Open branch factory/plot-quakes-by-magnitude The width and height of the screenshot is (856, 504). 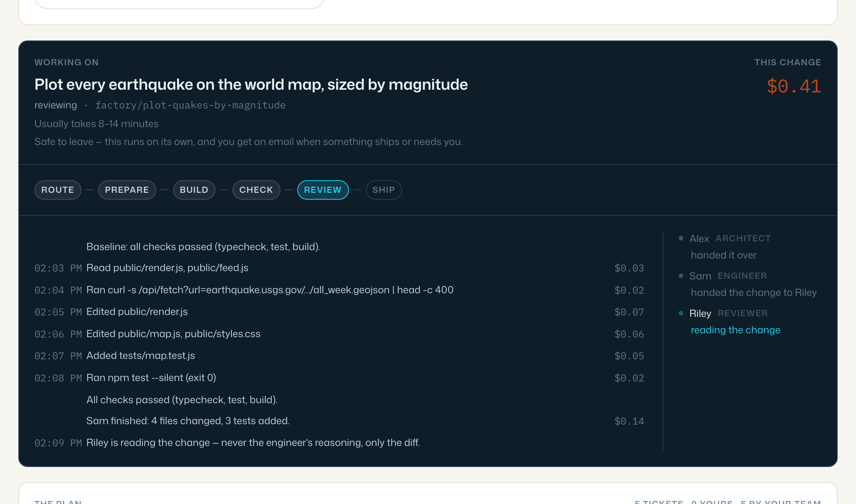point(190,105)
